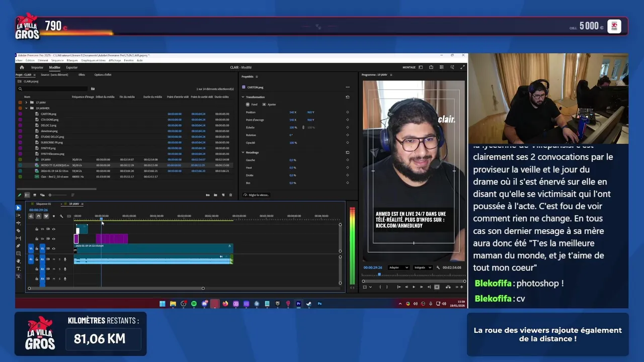Viewport: 644px width, 362px height.
Task: Open the workspaces layout icon
Action: pos(421,67)
